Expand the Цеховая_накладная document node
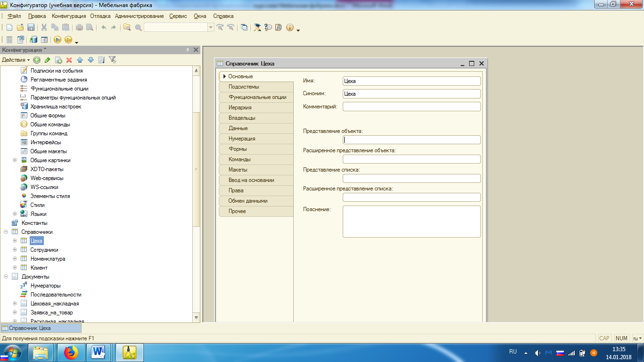 click(x=15, y=304)
